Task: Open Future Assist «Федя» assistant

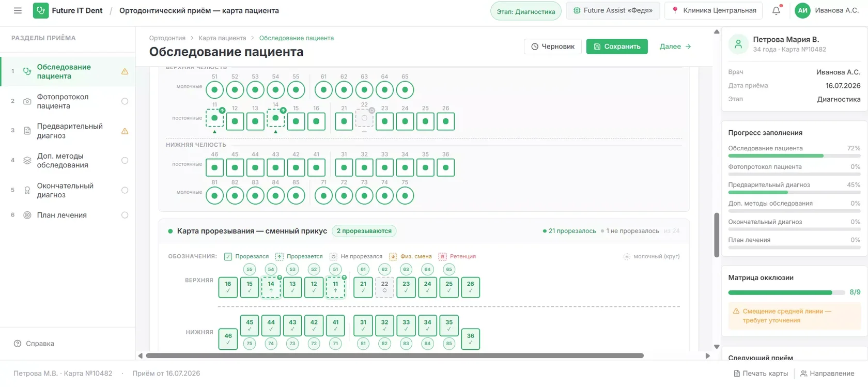Action: (613, 10)
